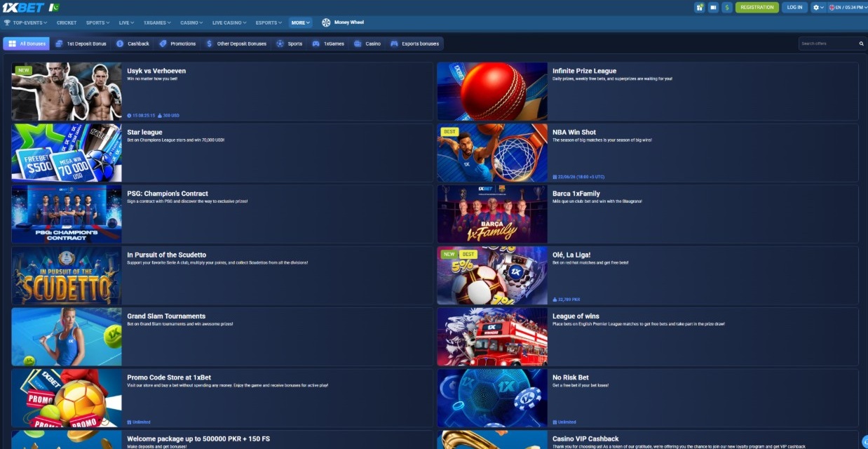This screenshot has height=449, width=868.
Task: Open the NBA Win Shot basketball image
Action: (x=492, y=153)
